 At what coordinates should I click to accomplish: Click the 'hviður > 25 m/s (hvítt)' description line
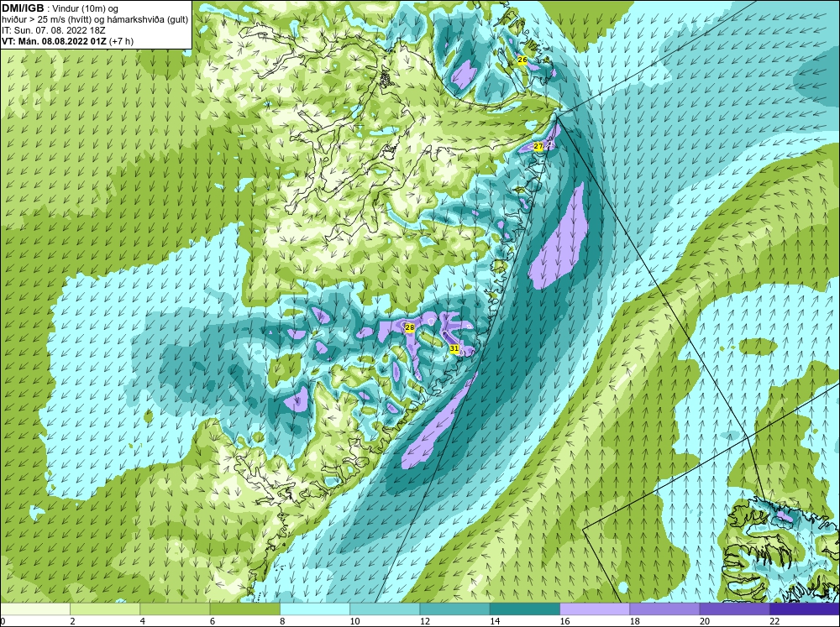[95, 20]
